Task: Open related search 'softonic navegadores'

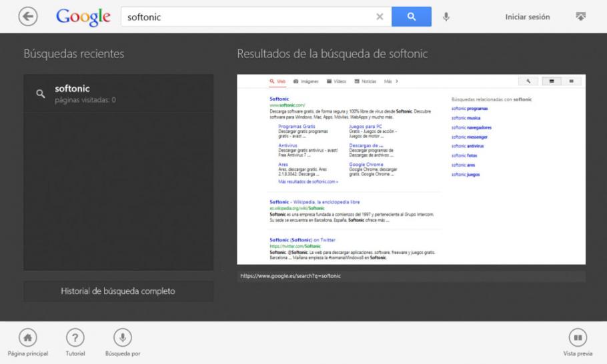Action: click(x=471, y=127)
